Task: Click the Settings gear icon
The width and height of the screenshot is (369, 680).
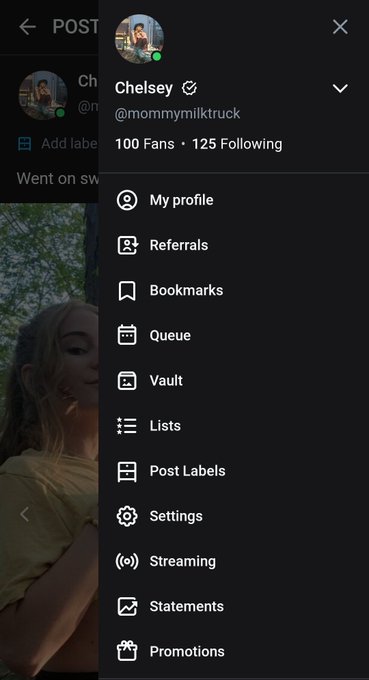Action: click(x=127, y=517)
